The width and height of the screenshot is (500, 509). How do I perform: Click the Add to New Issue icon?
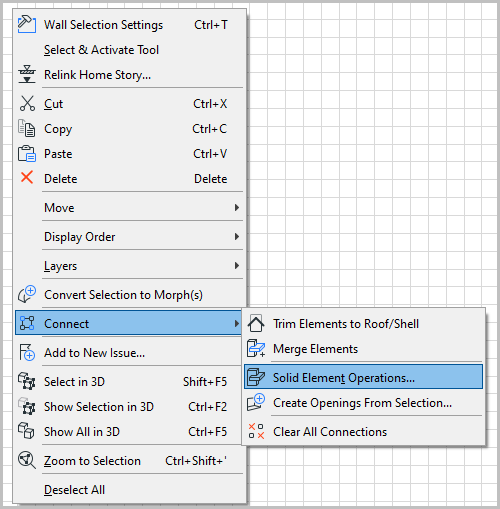tap(27, 352)
